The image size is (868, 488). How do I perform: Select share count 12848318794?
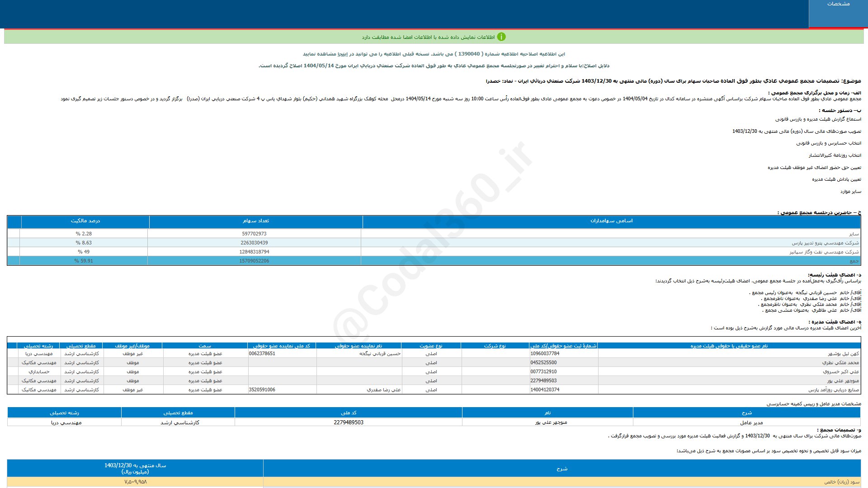254,252
